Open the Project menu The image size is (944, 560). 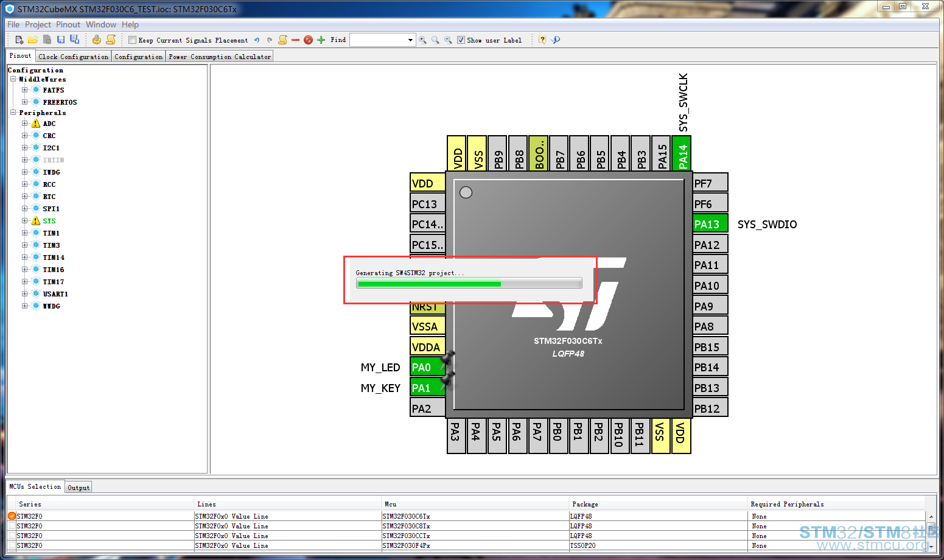(x=38, y=24)
